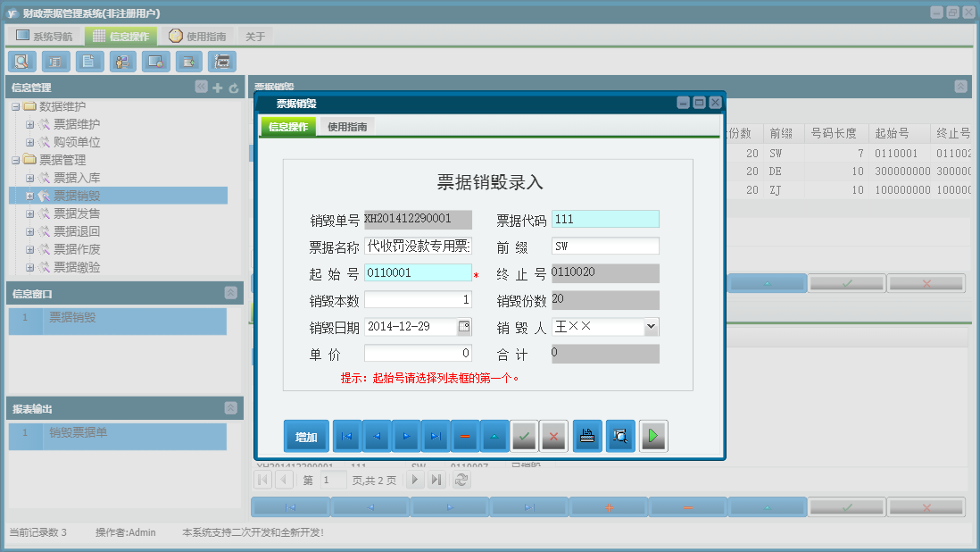Collapse the 信息窗口 panel
This screenshot has width=980, height=552.
(x=230, y=293)
